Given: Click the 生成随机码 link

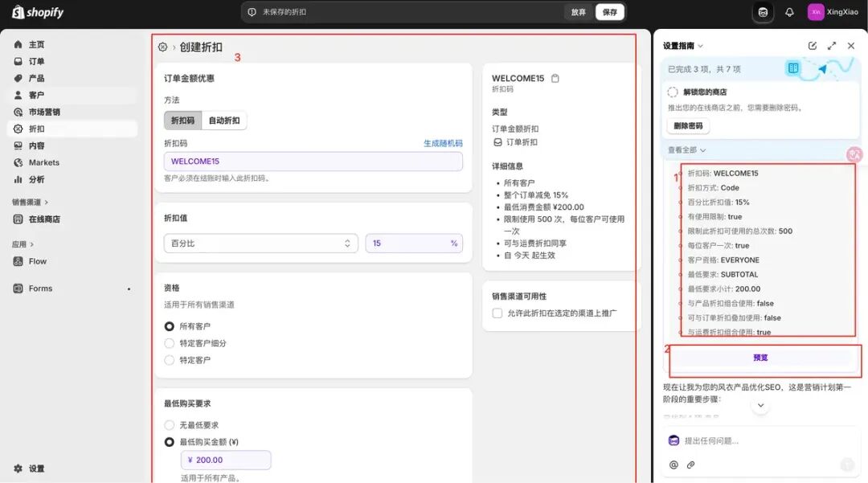Looking at the screenshot, I should click(443, 144).
